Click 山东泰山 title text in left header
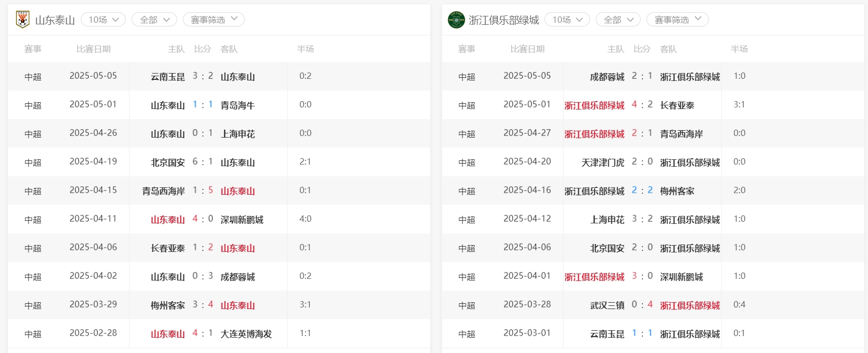 tap(55, 20)
